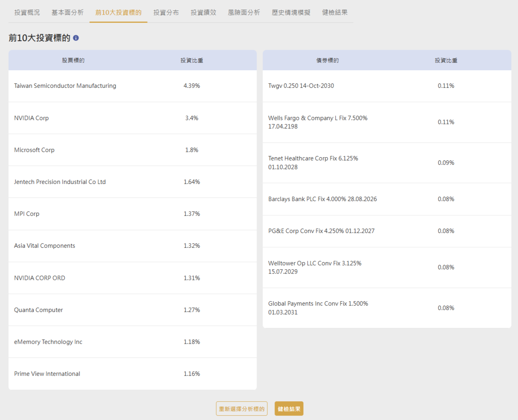The height and width of the screenshot is (420, 518).
Task: Go to the 健檢結果 tab
Action: [x=335, y=12]
